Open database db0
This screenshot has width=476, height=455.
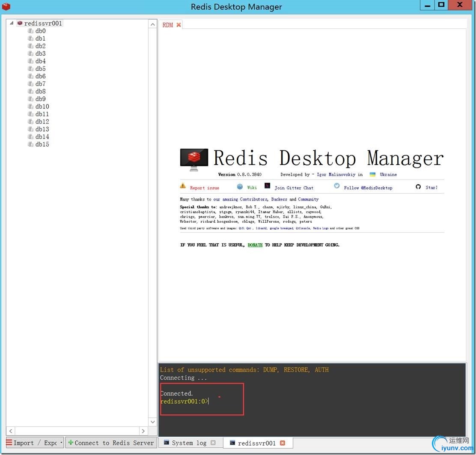coord(40,31)
